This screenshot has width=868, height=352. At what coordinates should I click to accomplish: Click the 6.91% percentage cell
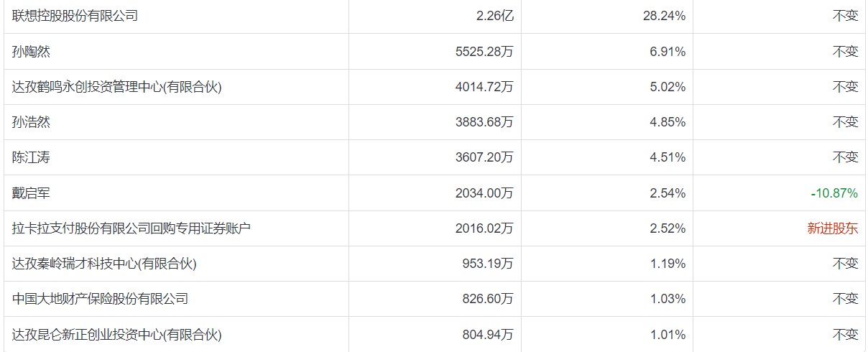(x=668, y=52)
